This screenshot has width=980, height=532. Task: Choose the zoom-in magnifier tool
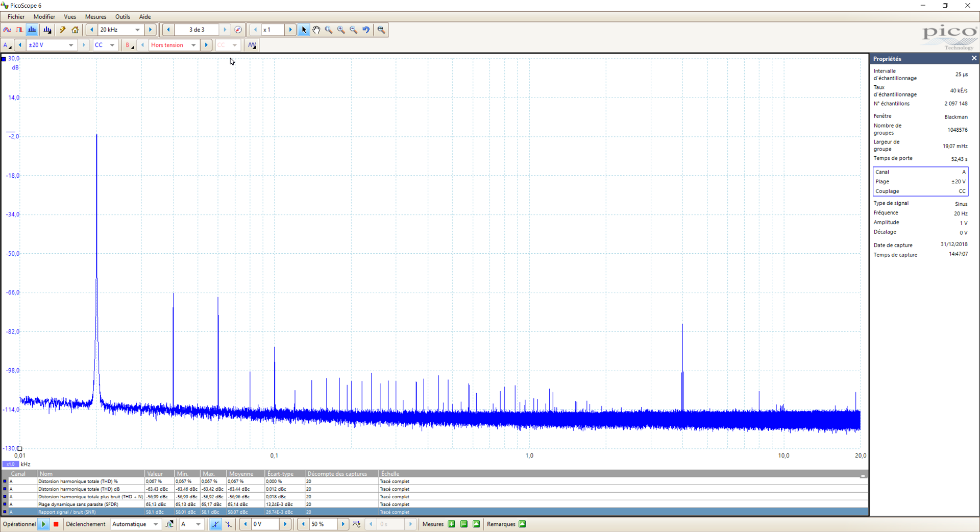pyautogui.click(x=341, y=30)
